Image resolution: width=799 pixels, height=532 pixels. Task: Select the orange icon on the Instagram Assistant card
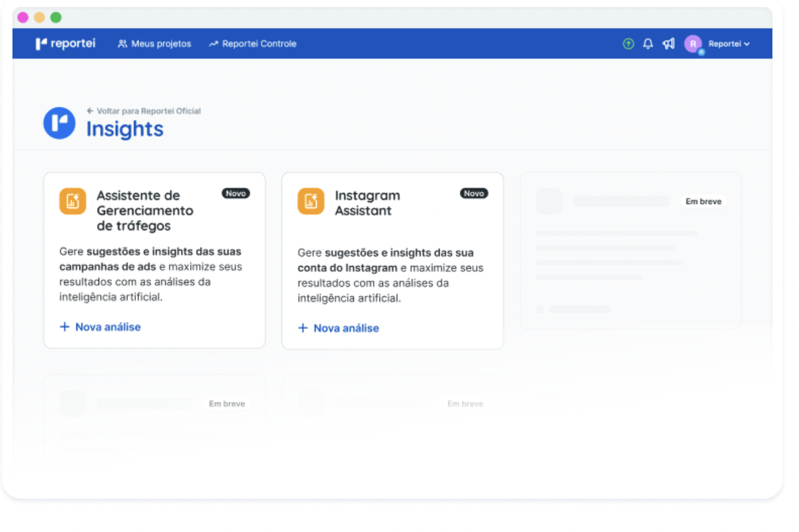tap(311, 201)
